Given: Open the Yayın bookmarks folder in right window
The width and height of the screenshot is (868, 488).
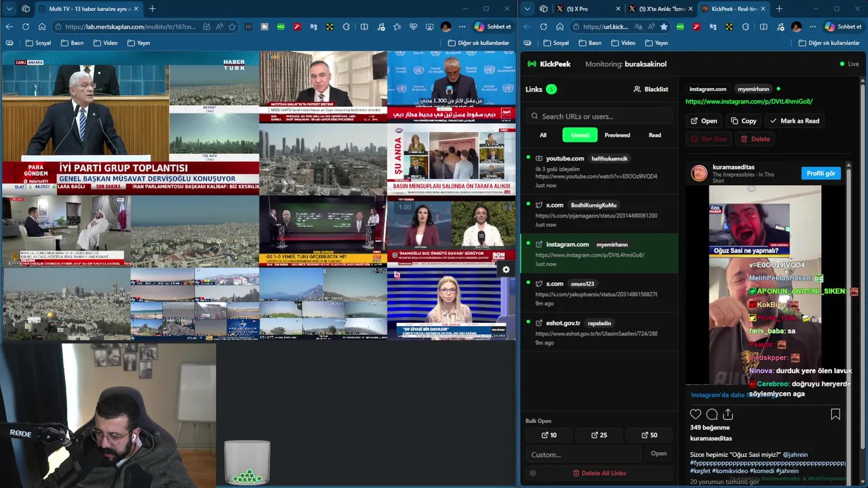Looking at the screenshot, I should pos(656,43).
